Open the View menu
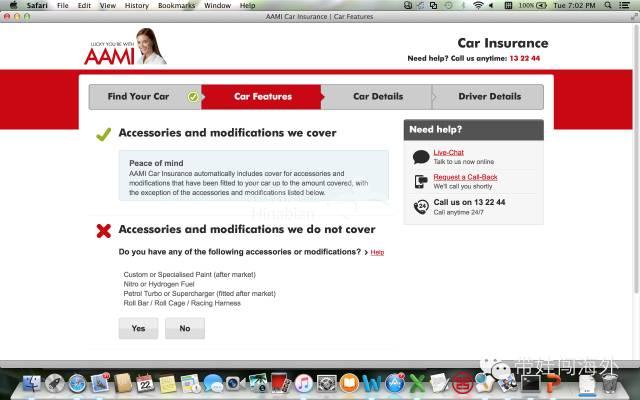The image size is (640, 400). click(108, 5)
